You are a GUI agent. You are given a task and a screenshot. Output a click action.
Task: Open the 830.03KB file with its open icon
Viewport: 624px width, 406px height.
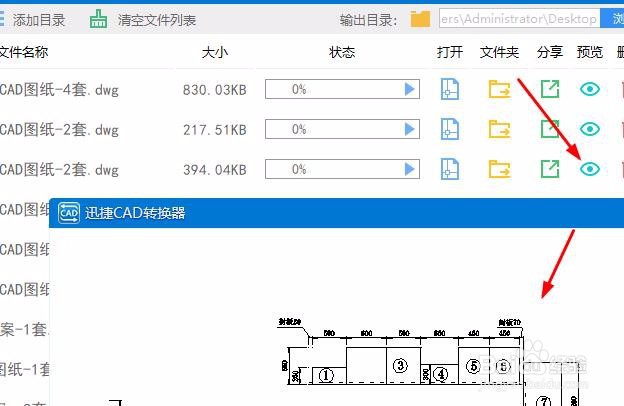(450, 89)
